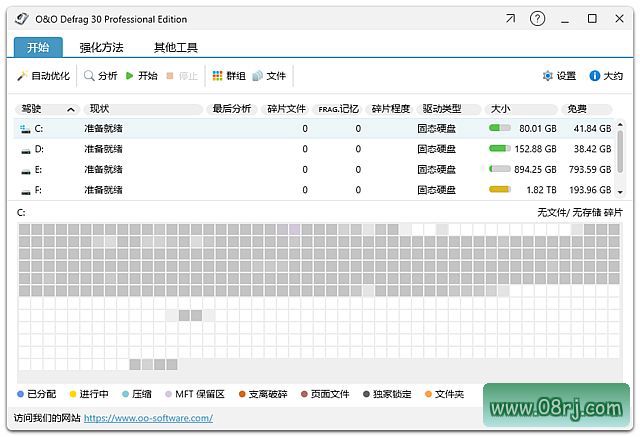The image size is (640, 437).
Task: Click the light blue 压缩 legend dot
Action: [x=125, y=394]
